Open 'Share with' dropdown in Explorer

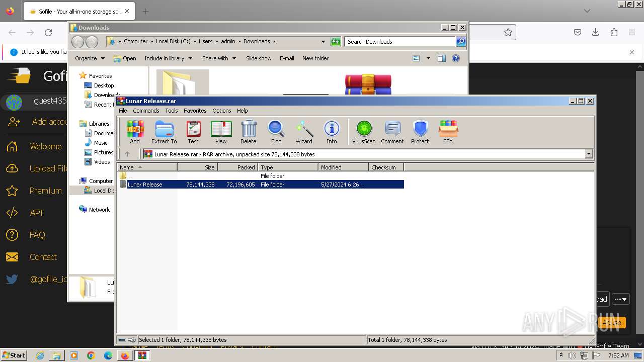pos(219,58)
